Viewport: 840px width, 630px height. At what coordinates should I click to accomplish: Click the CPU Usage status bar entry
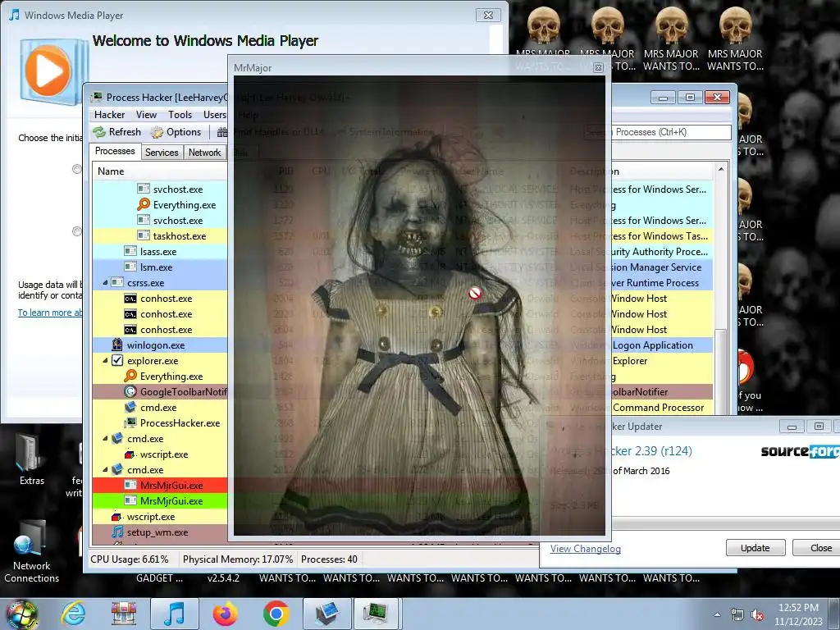[129, 559]
